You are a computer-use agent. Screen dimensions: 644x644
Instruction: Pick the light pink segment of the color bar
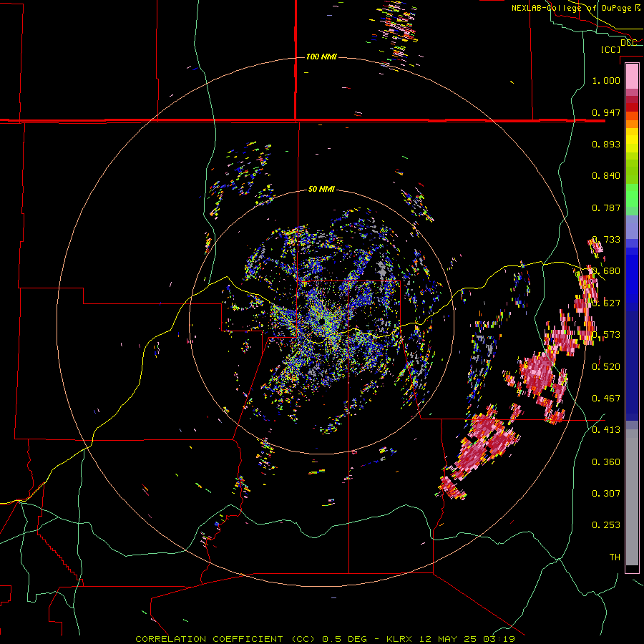click(x=632, y=77)
